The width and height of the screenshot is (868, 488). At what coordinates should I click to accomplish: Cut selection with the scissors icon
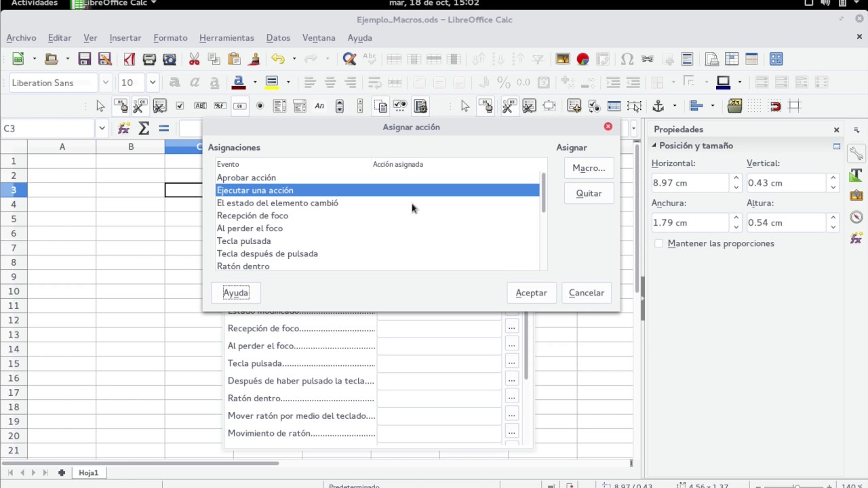pos(194,59)
